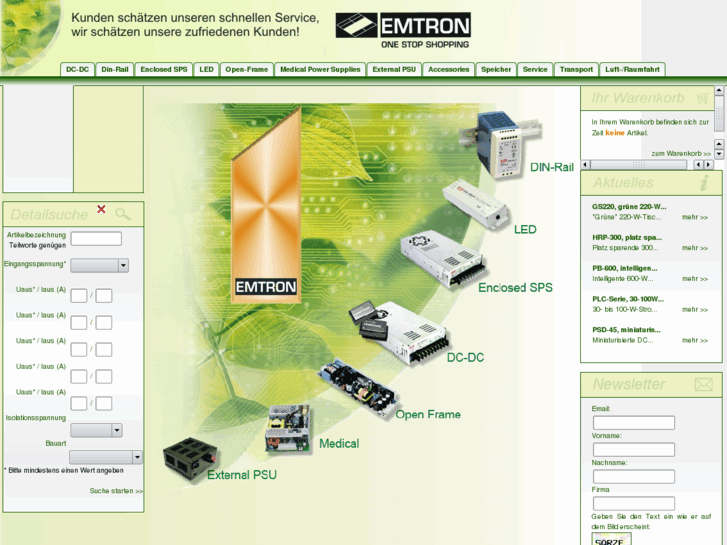
Task: Click the Aktuelles info icon
Action: [x=704, y=183]
